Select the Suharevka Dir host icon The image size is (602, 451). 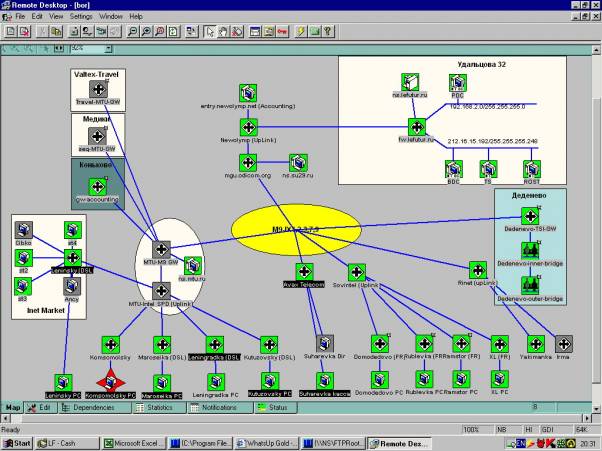[325, 344]
